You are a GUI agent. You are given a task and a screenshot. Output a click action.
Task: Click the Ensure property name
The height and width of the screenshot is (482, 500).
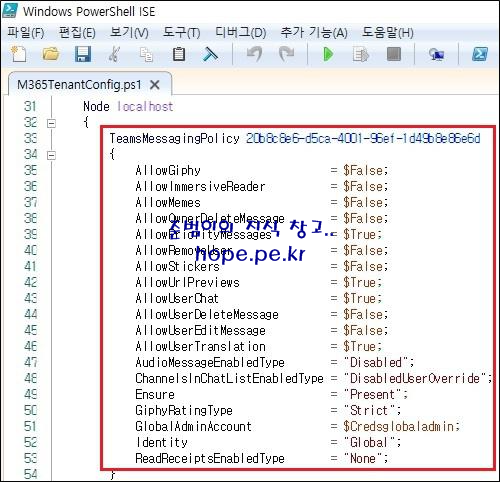pyautogui.click(x=155, y=394)
